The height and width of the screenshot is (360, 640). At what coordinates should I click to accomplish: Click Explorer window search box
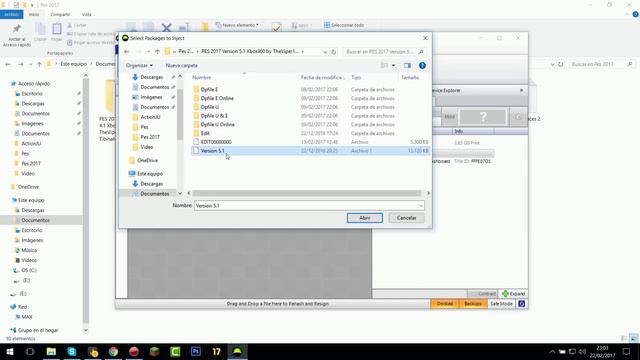click(x=602, y=64)
